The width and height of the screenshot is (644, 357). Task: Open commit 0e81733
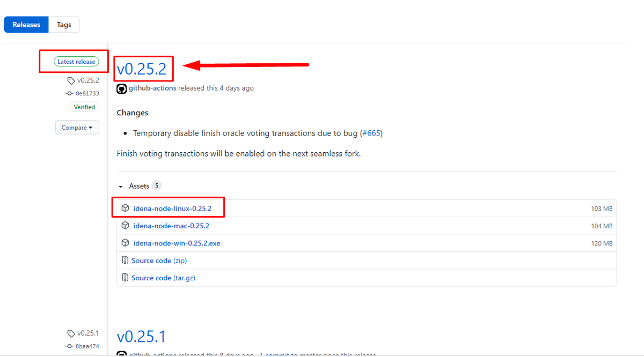(x=87, y=93)
